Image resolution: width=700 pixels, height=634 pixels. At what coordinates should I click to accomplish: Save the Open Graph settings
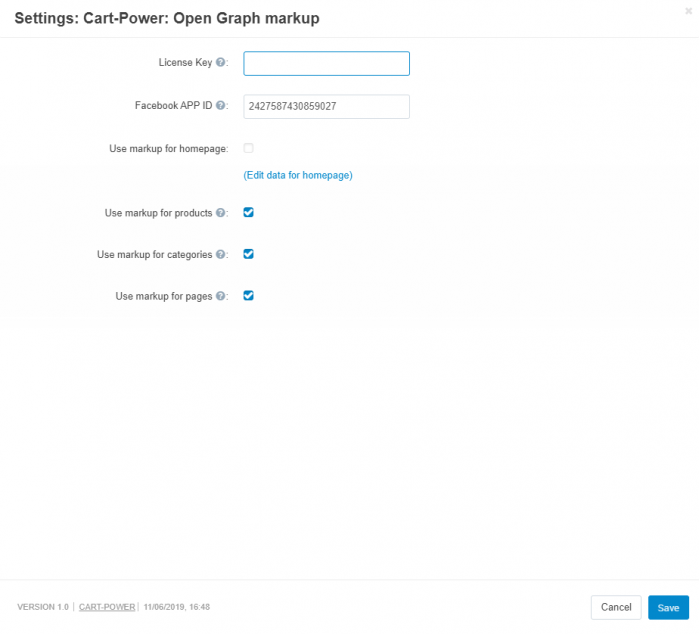pos(668,607)
